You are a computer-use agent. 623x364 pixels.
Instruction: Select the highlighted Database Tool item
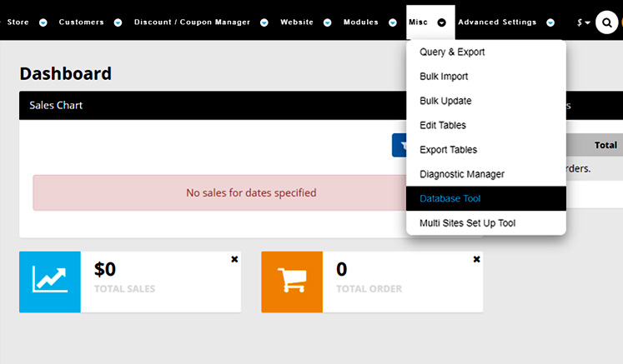pyautogui.click(x=486, y=198)
